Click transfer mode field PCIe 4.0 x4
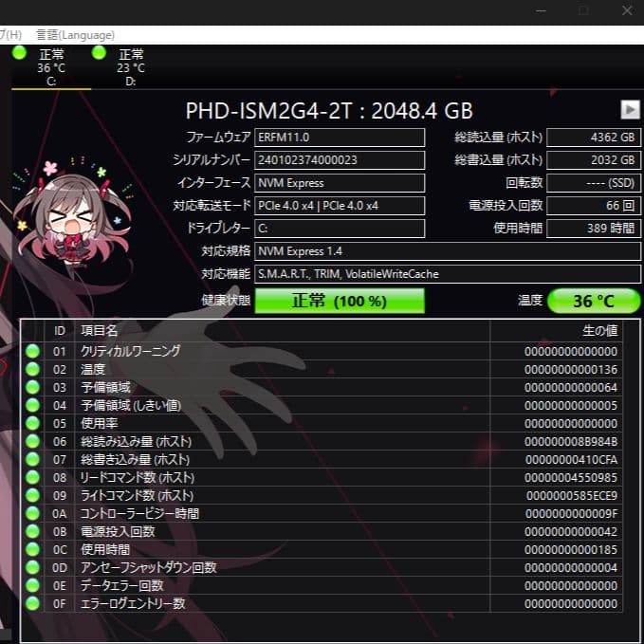The image size is (644, 644). (x=340, y=206)
